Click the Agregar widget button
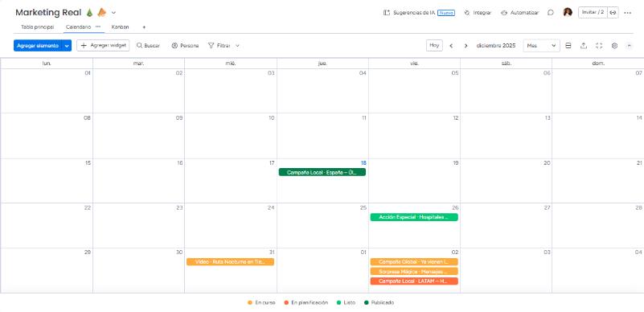This screenshot has width=644, height=312. [103, 46]
